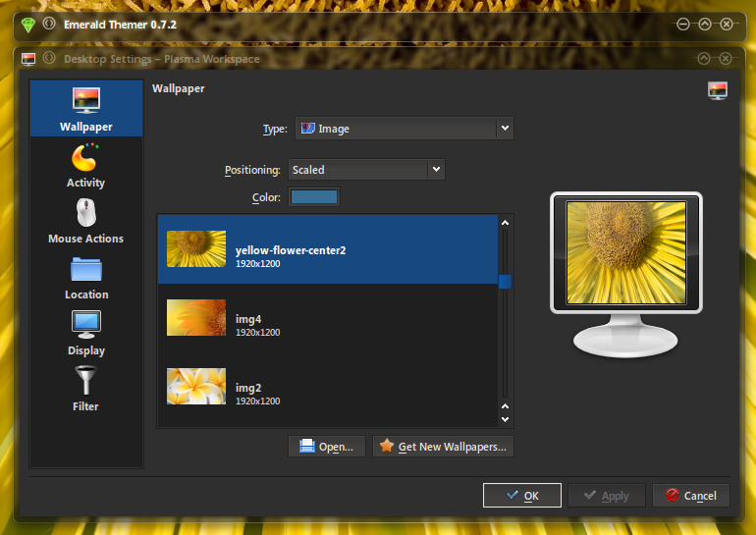Image resolution: width=756 pixels, height=535 pixels.
Task: Expand the wallpaper Type dropdown
Action: pyautogui.click(x=405, y=129)
